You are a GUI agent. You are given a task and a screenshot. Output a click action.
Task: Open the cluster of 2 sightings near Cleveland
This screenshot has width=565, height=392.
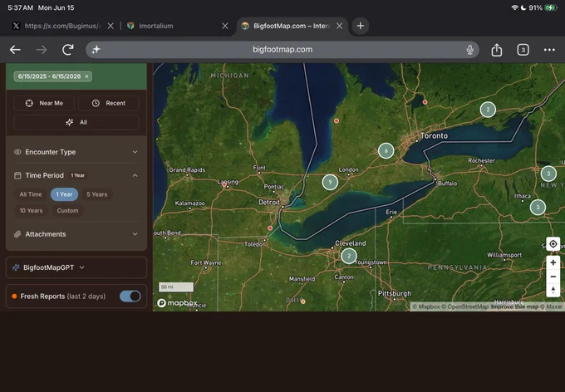[348, 256]
